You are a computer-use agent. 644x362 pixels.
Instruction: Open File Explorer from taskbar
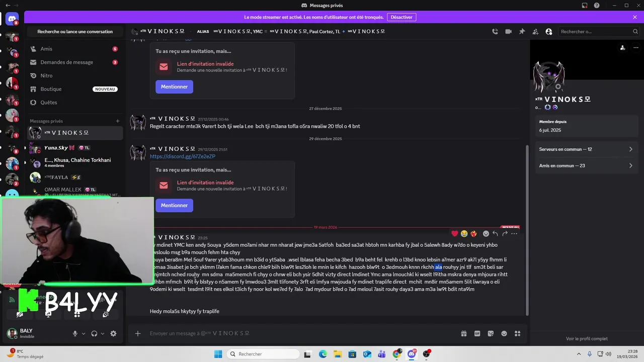338,354
